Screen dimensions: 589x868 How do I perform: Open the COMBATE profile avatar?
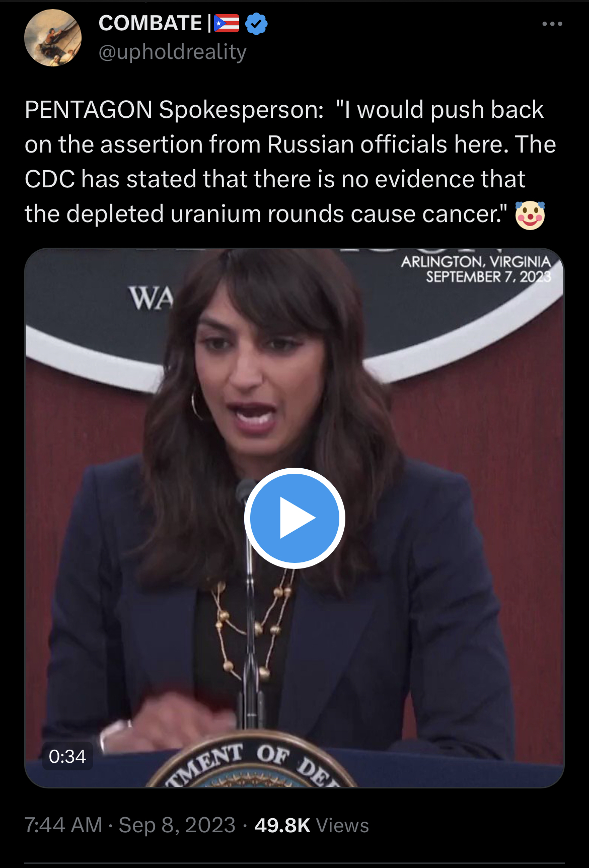click(x=53, y=38)
